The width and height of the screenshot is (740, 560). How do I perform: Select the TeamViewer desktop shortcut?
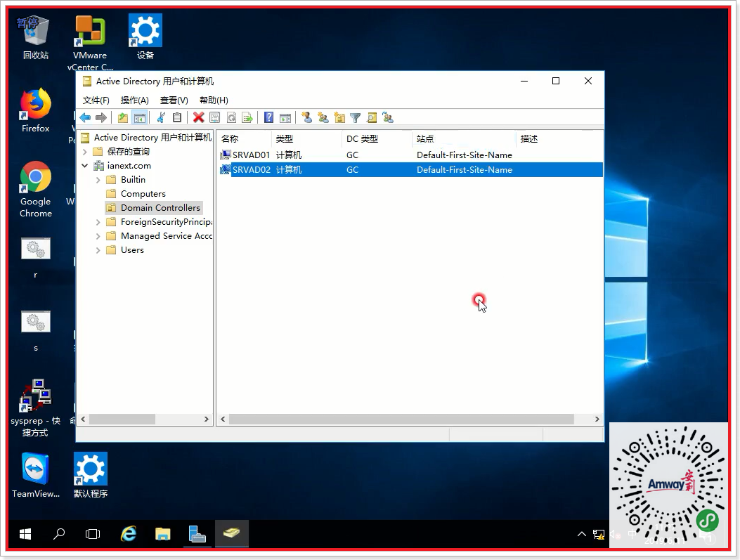click(35, 476)
